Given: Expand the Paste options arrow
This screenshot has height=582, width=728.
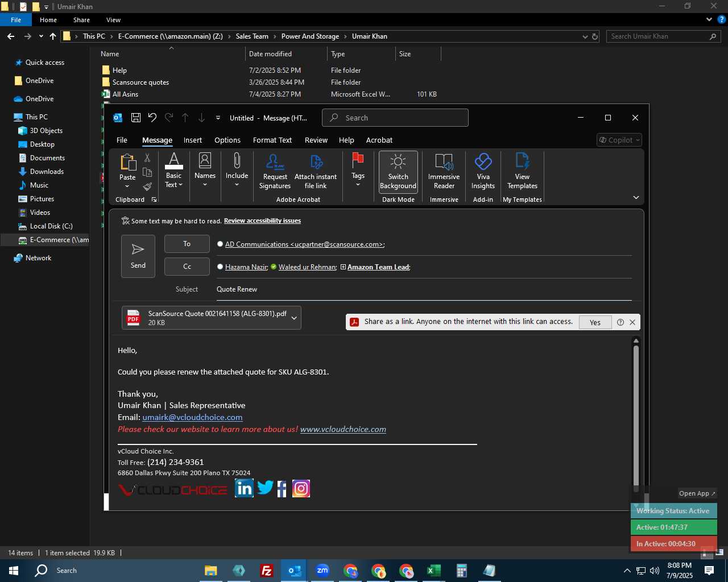Looking at the screenshot, I should [127, 186].
